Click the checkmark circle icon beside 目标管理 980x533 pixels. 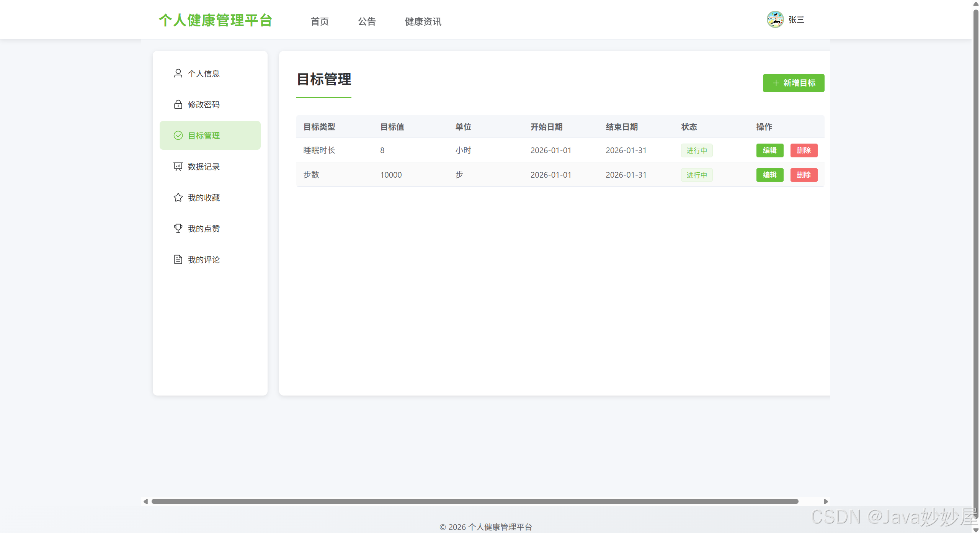pyautogui.click(x=178, y=136)
